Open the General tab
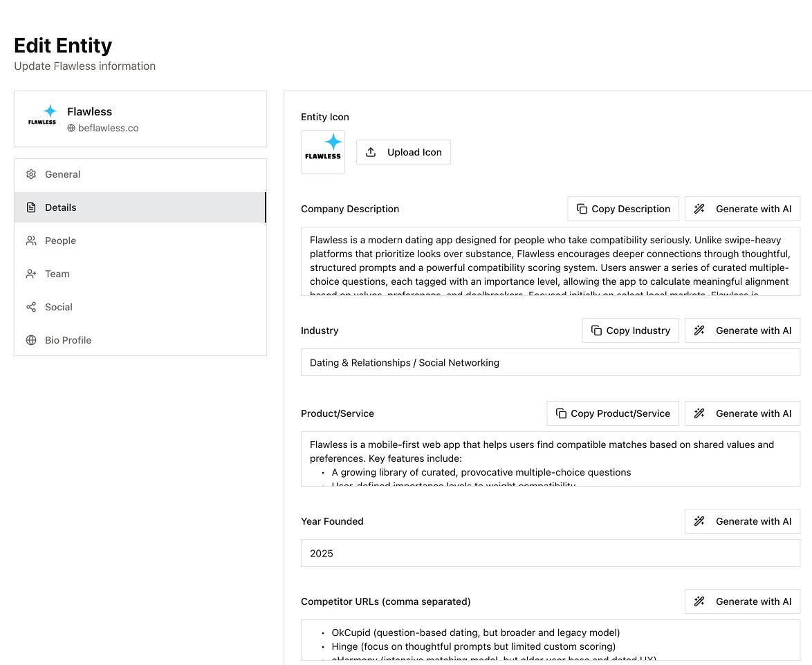This screenshot has width=812, height=665. [x=140, y=174]
